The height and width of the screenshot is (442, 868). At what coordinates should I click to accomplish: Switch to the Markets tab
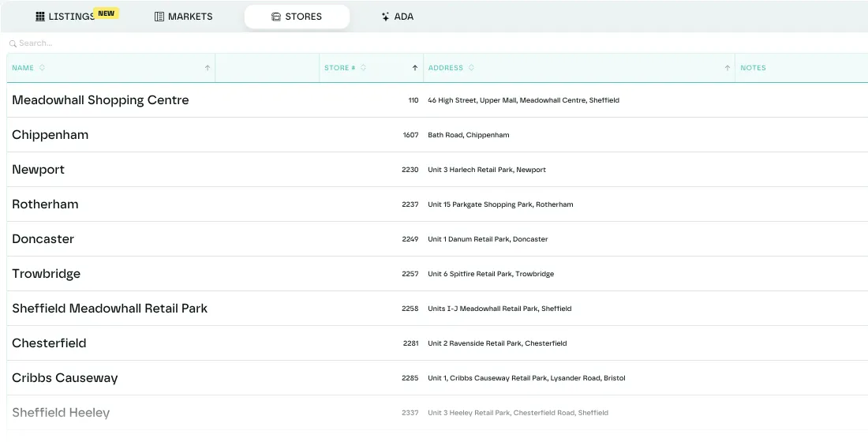(x=183, y=17)
